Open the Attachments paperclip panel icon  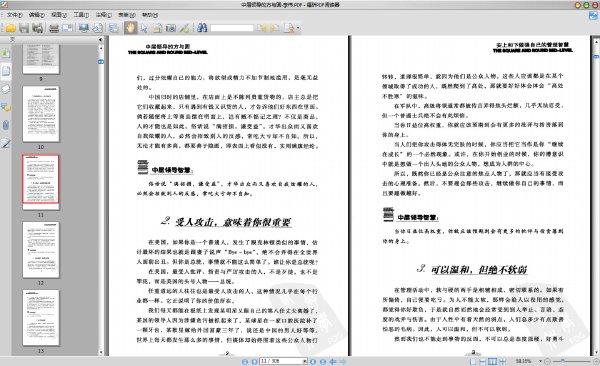coord(6,125)
